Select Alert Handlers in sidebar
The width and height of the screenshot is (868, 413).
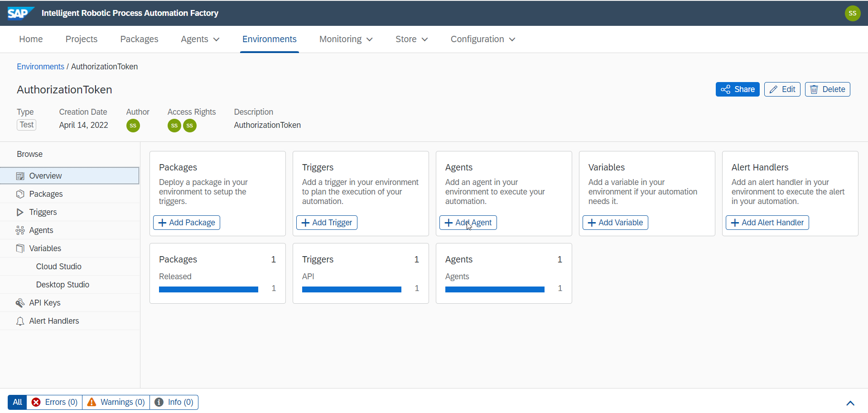pyautogui.click(x=70, y=321)
